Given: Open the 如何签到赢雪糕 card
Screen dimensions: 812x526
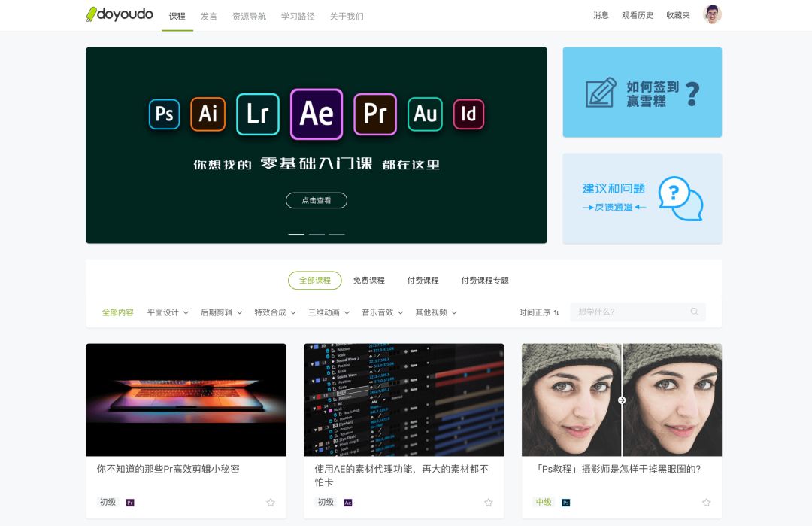Looking at the screenshot, I should click(642, 93).
